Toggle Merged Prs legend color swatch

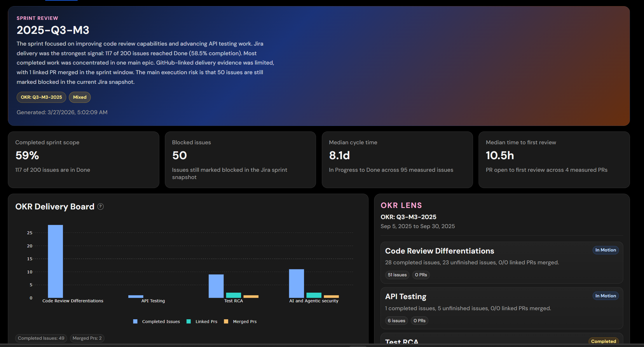coord(226,321)
